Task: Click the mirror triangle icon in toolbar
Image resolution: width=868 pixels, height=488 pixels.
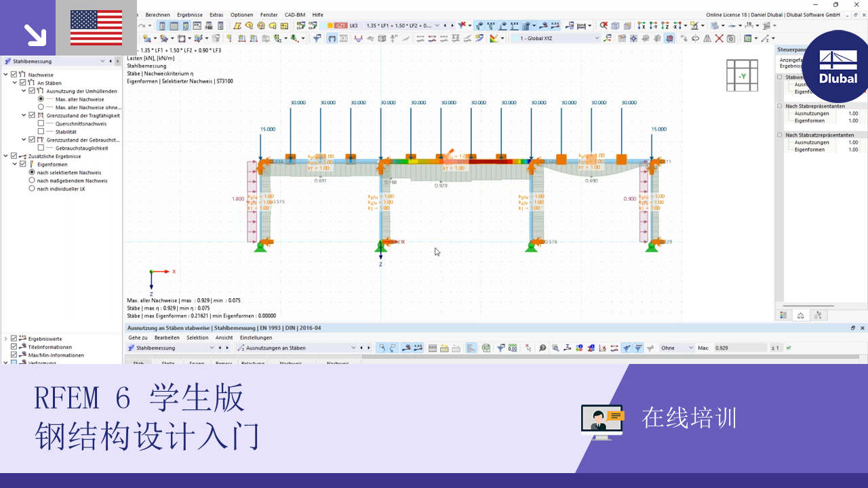Action: pos(707,39)
